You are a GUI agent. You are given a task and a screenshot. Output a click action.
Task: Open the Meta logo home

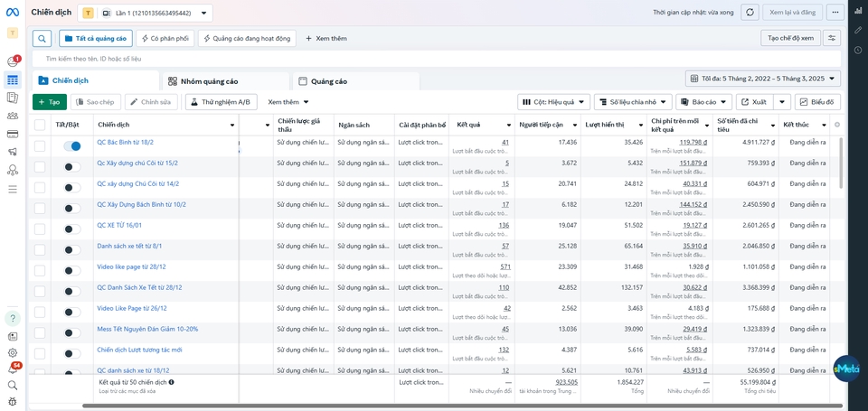point(12,12)
